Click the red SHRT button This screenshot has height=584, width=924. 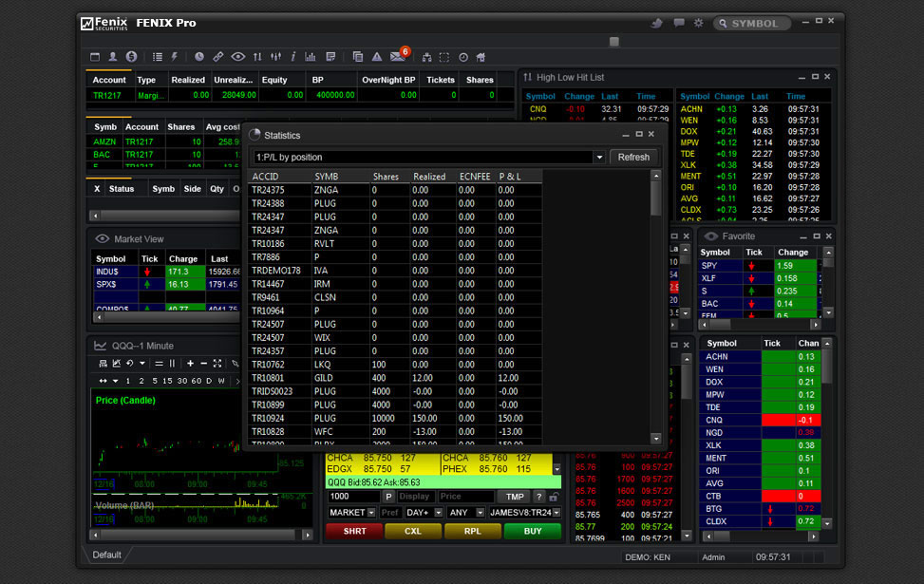354,531
